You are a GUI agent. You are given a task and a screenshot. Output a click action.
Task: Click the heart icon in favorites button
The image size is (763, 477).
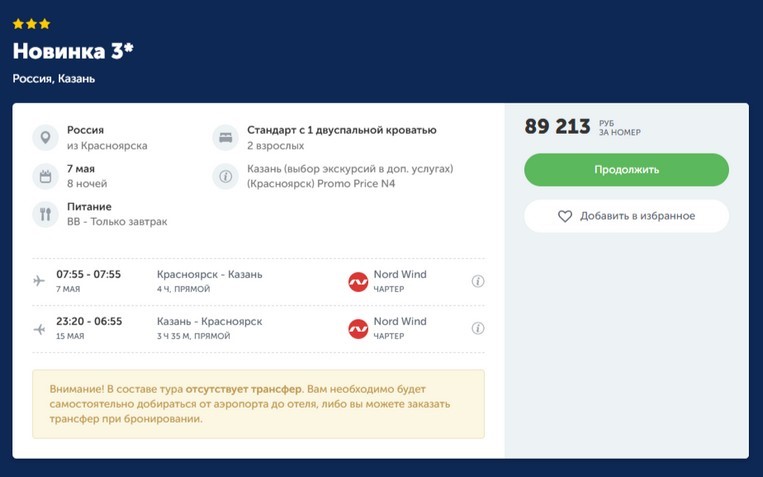565,216
